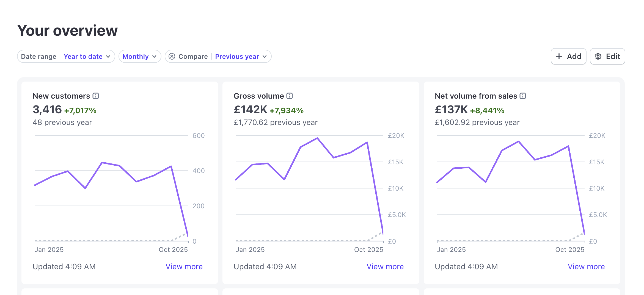Open the Previous year comparison dropdown

[x=241, y=56]
